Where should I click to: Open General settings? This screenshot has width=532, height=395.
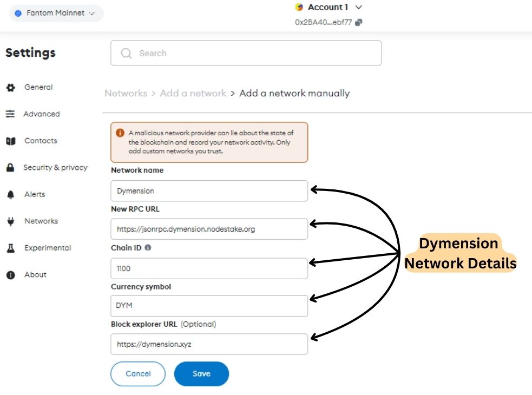[38, 87]
